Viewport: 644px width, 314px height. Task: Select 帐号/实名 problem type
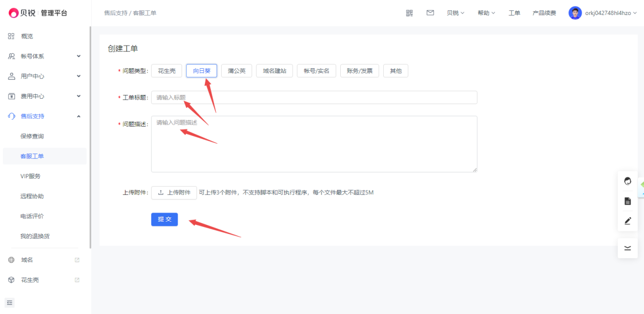coord(317,71)
